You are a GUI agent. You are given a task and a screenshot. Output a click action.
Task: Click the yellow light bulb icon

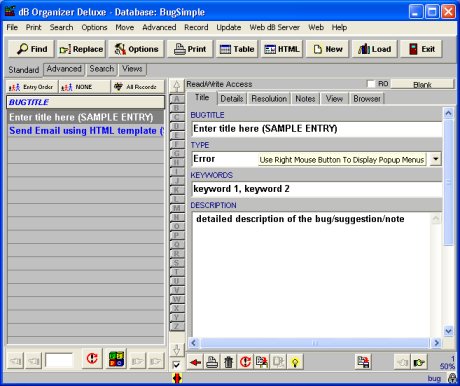click(x=295, y=362)
